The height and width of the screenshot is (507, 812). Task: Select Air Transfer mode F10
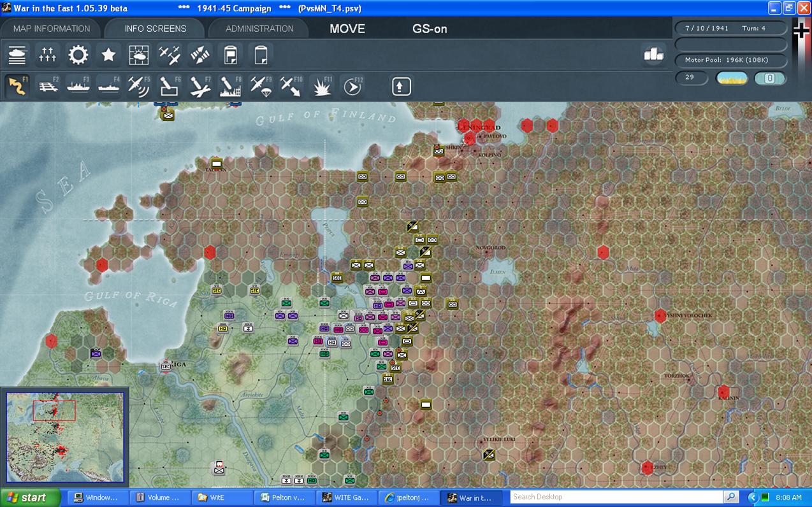[291, 86]
